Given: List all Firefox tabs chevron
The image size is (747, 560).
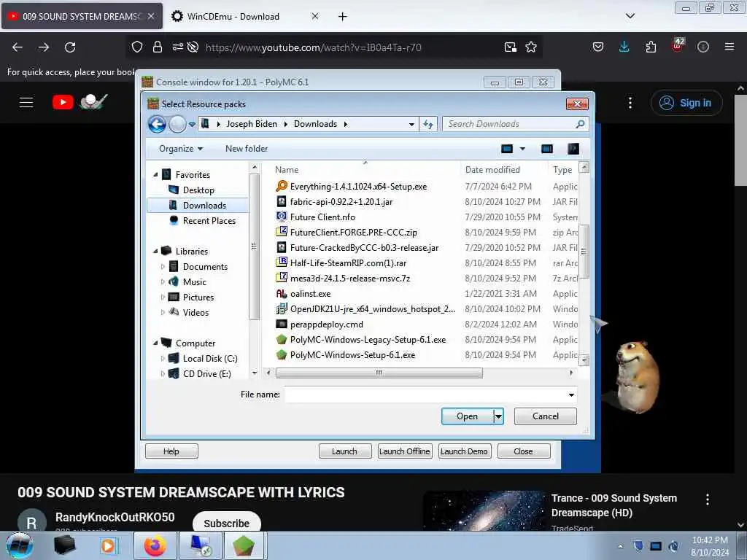Looking at the screenshot, I should coord(630,16).
